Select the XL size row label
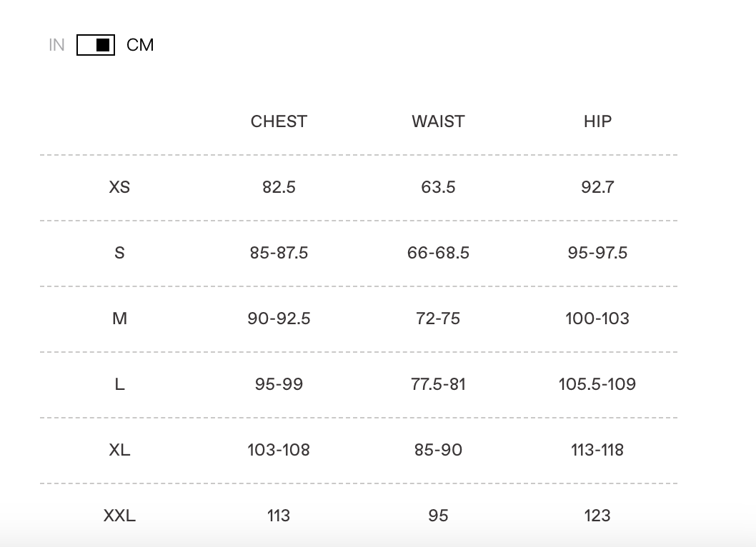 coord(119,450)
